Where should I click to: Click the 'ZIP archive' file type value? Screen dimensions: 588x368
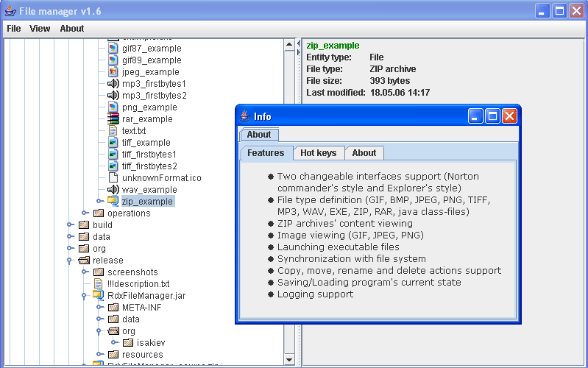(x=393, y=69)
